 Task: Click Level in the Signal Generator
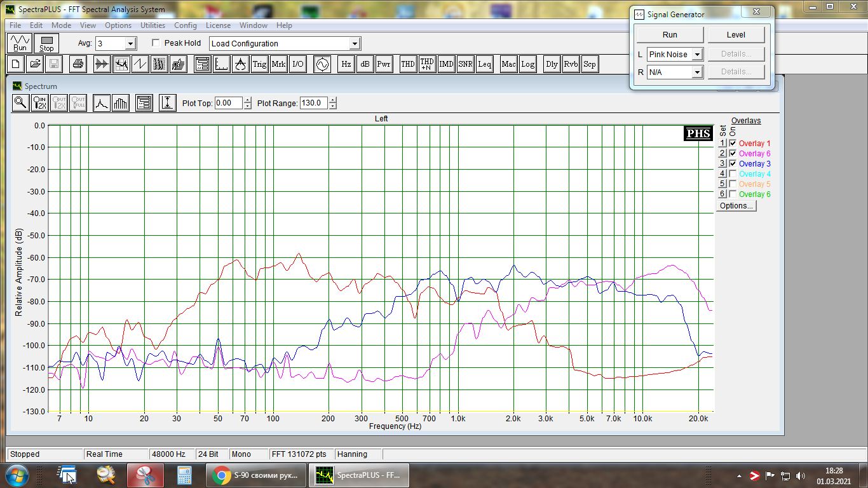pos(736,35)
